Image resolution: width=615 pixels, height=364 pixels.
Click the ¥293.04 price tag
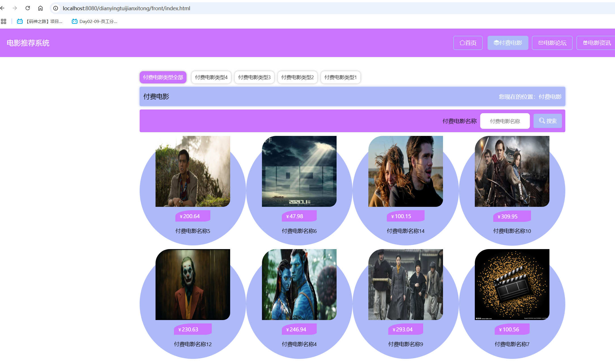[x=406, y=329]
